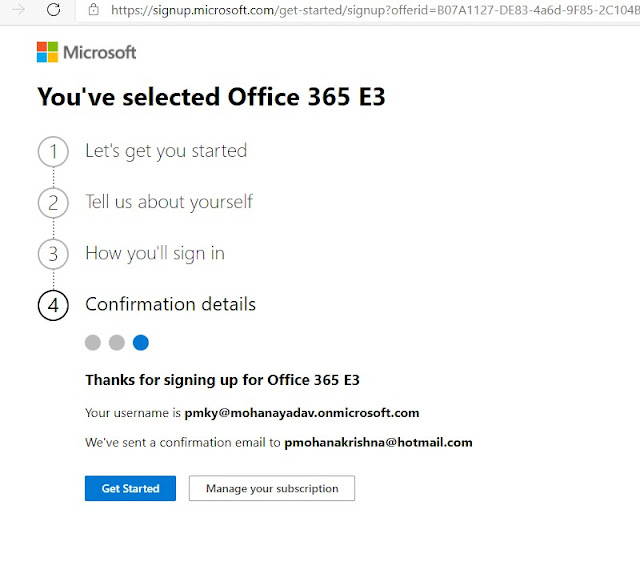Expand the "Tell us about yourself" step

(169, 202)
